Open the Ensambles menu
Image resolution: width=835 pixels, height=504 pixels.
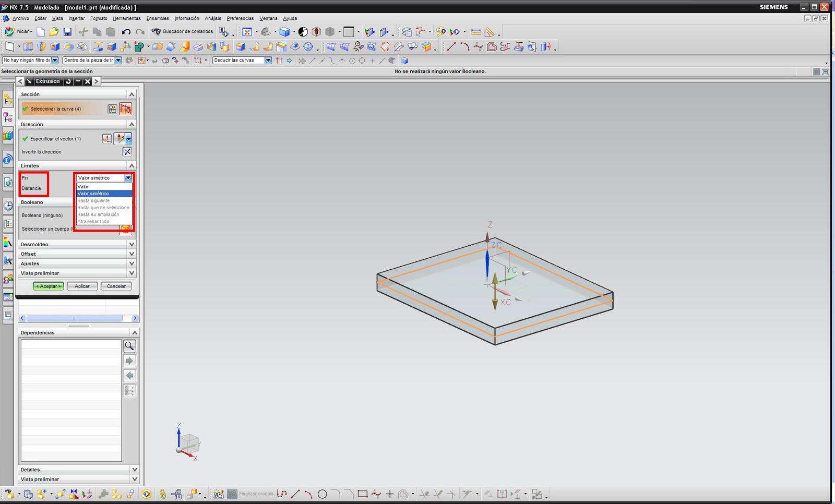tap(158, 18)
